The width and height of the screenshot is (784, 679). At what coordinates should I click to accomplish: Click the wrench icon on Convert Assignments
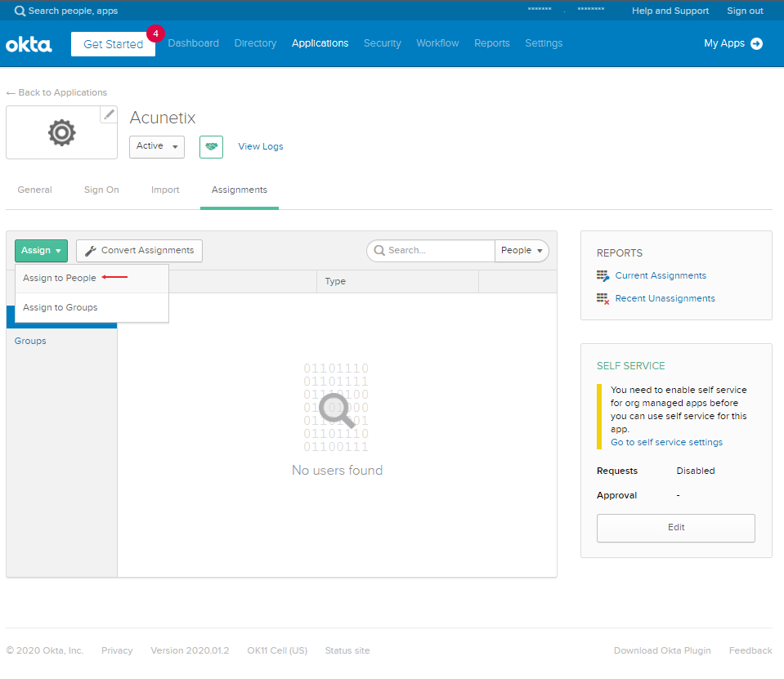[91, 251]
